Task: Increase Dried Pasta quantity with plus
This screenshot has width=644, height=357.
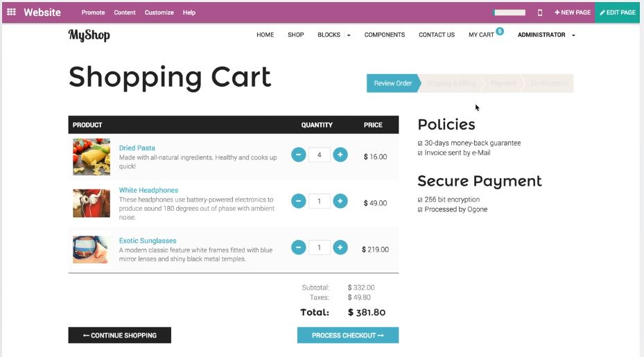Action: click(340, 155)
